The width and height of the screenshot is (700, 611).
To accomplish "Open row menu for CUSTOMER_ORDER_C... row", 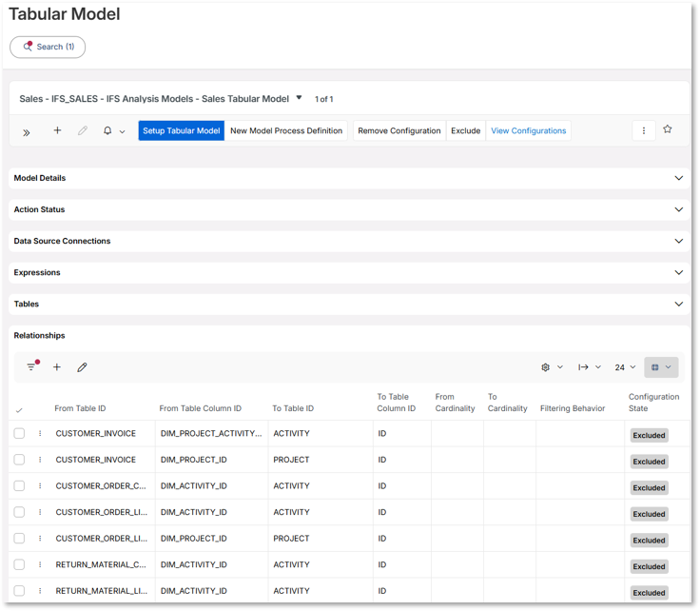I will click(x=40, y=486).
